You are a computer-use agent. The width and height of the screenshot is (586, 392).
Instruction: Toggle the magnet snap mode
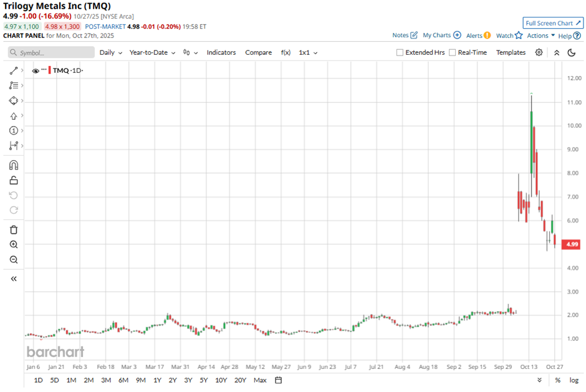coord(14,165)
